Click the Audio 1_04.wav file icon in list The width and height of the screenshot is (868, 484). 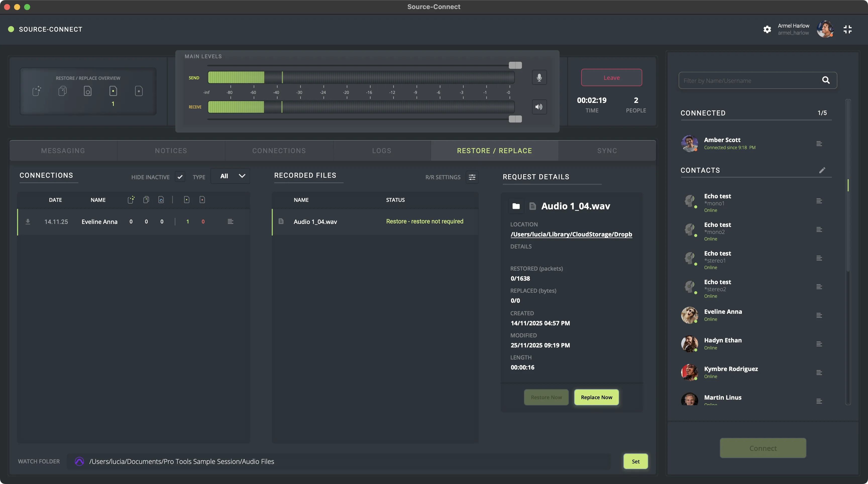[281, 221]
